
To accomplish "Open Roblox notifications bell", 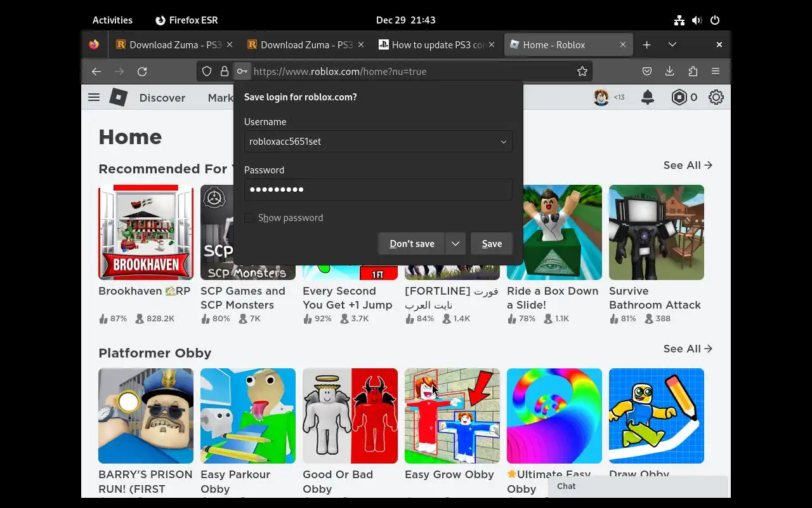I will coord(648,97).
